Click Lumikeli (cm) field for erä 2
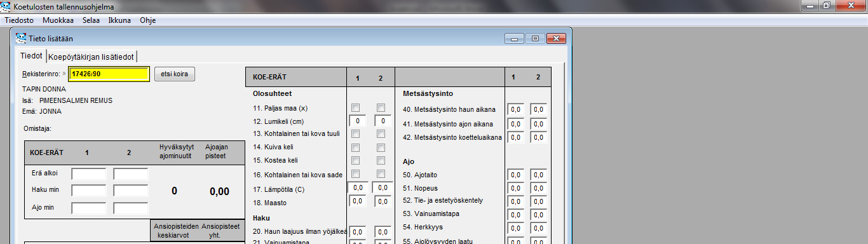Screen dimensions: 868x244 pos(383,121)
